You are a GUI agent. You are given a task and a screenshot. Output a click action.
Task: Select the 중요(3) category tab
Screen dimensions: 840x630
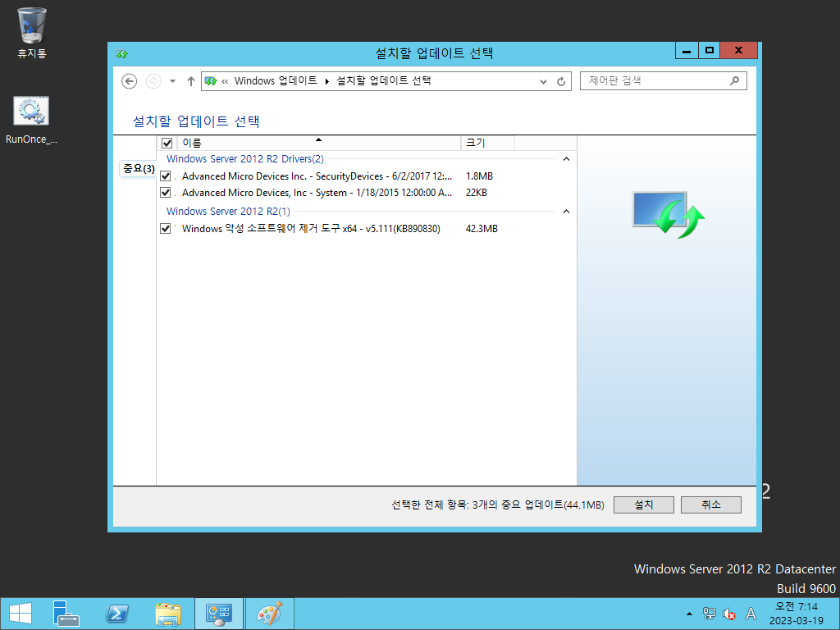(139, 169)
